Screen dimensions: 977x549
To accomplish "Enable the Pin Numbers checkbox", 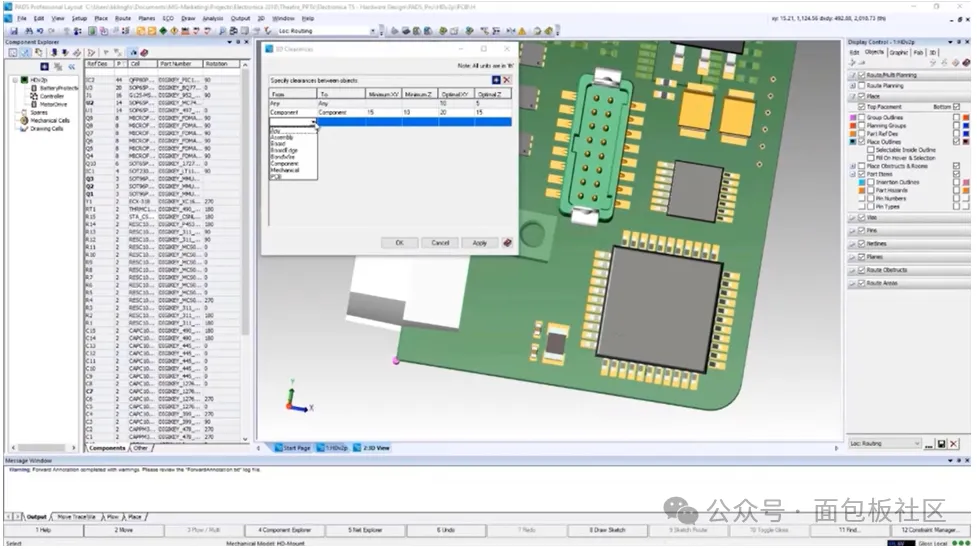I will 870,198.
